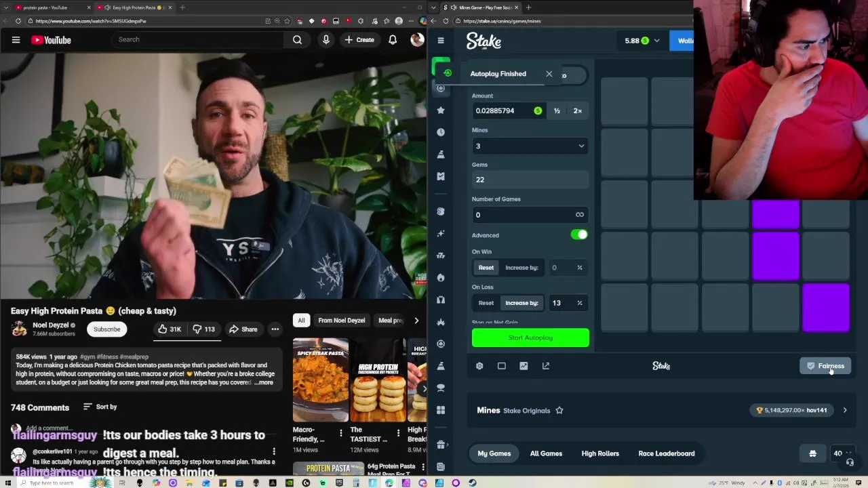Dislike the protein pasta video
This screenshot has width=868, height=488.
203,329
